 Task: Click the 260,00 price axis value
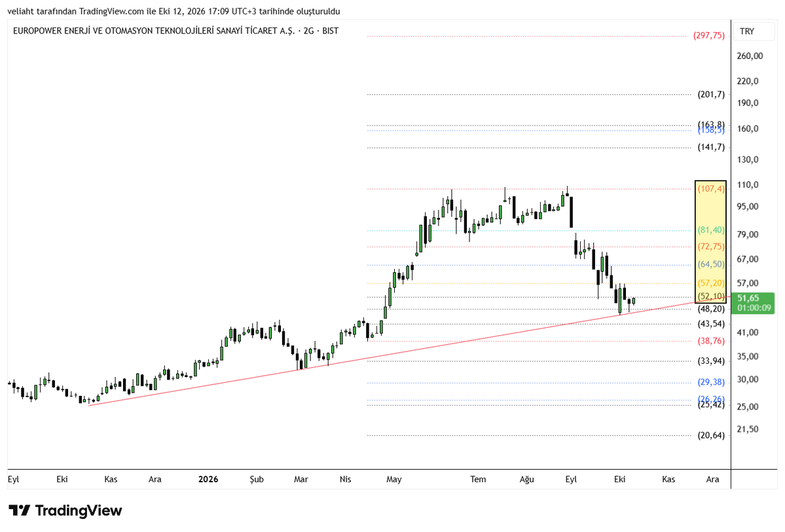(x=750, y=56)
